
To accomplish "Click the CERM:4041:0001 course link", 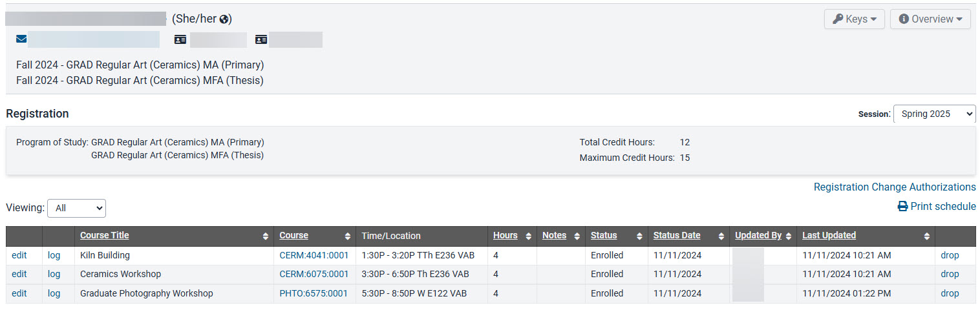I will click(314, 255).
